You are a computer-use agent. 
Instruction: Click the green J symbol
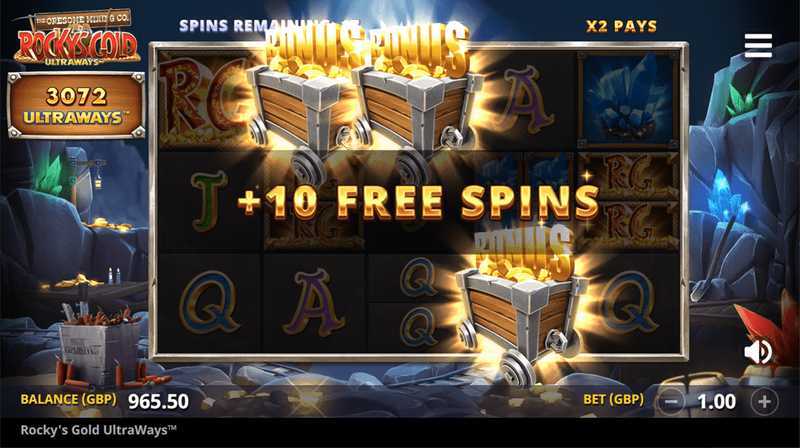point(208,200)
